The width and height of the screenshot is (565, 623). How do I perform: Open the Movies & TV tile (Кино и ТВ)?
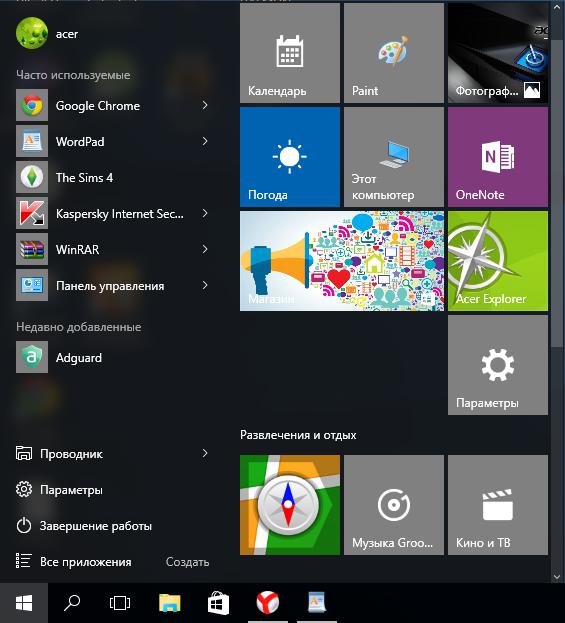pyautogui.click(x=498, y=505)
